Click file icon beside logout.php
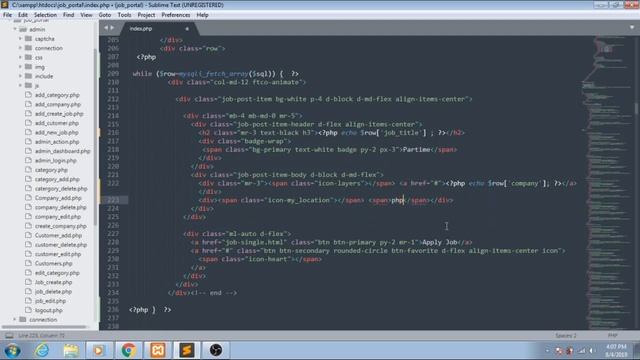The width and height of the screenshot is (640, 360). [28, 310]
